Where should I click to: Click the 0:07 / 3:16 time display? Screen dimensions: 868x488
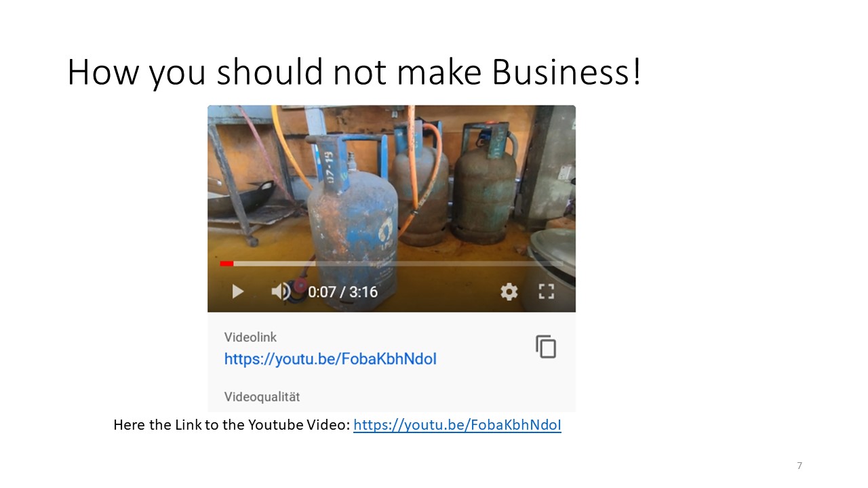342,292
